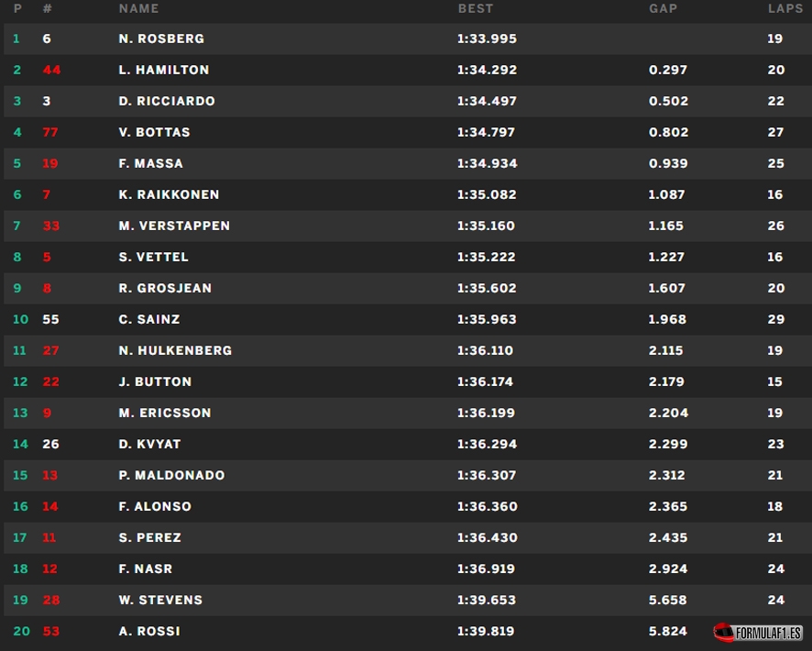The width and height of the screenshot is (812, 651).
Task: Select the N. ROSBERG driver row
Action: coord(408,39)
